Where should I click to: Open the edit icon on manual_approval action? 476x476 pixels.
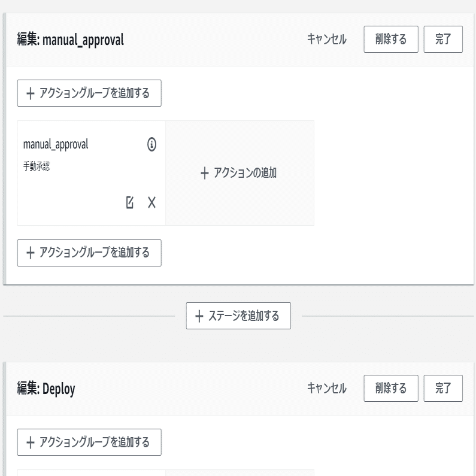(x=130, y=202)
